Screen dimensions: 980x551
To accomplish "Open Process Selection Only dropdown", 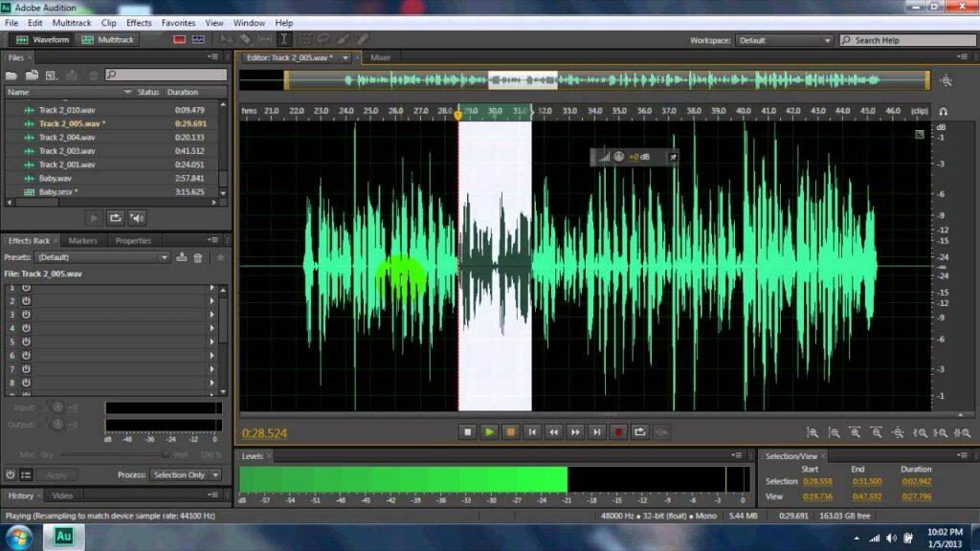I will pyautogui.click(x=185, y=474).
